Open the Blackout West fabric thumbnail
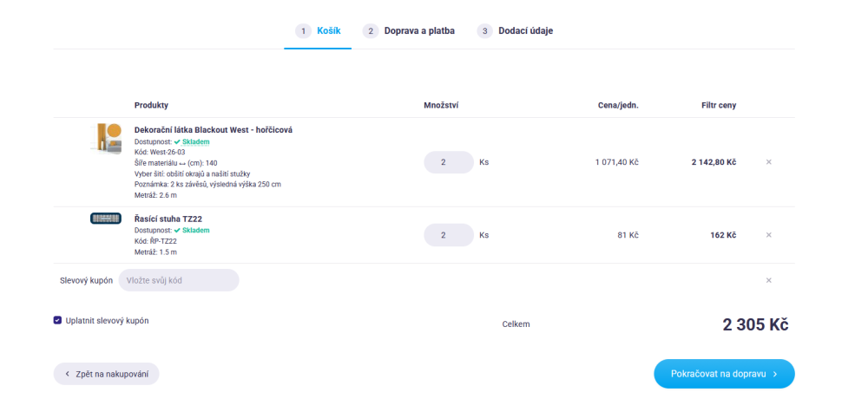 pyautogui.click(x=106, y=138)
